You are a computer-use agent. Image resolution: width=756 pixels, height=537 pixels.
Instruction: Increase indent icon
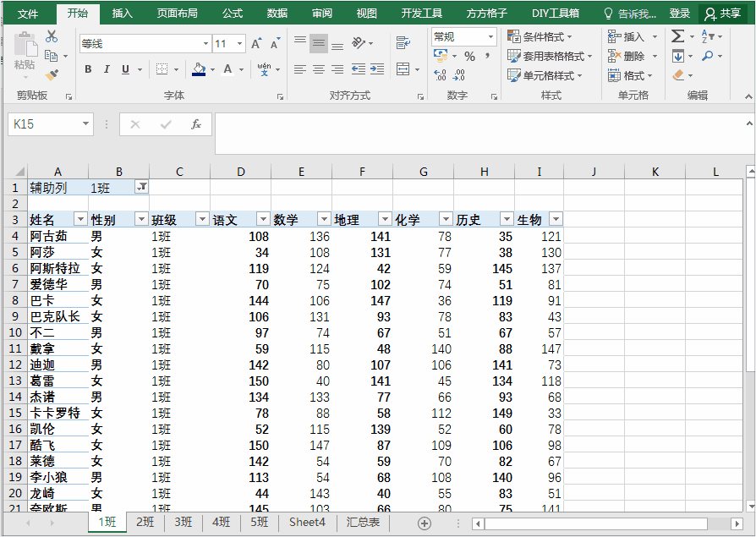(x=377, y=69)
